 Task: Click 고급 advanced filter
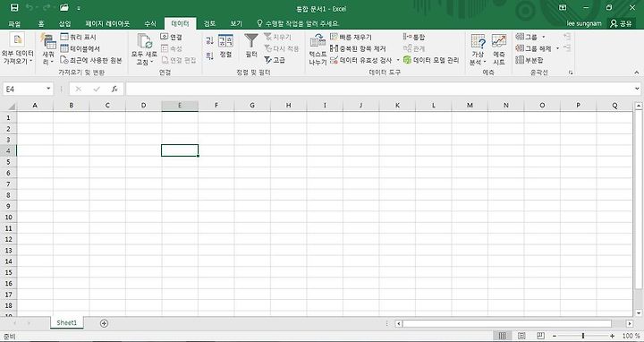[275, 60]
